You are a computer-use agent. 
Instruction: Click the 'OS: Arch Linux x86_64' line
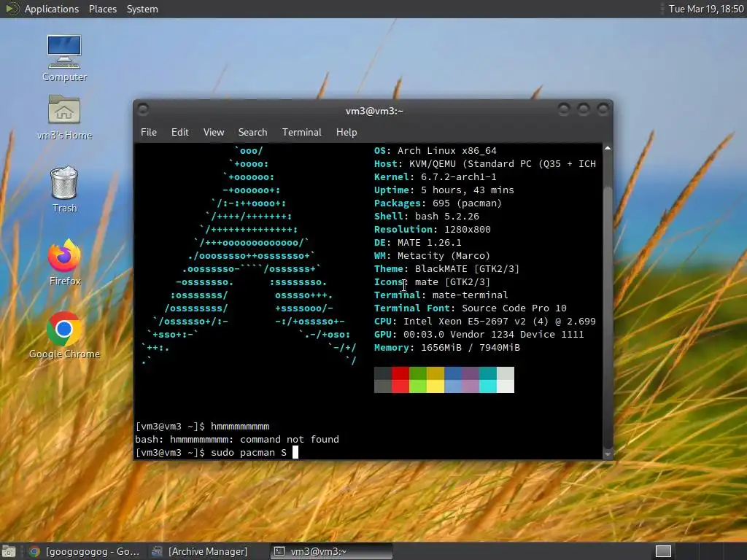point(435,150)
